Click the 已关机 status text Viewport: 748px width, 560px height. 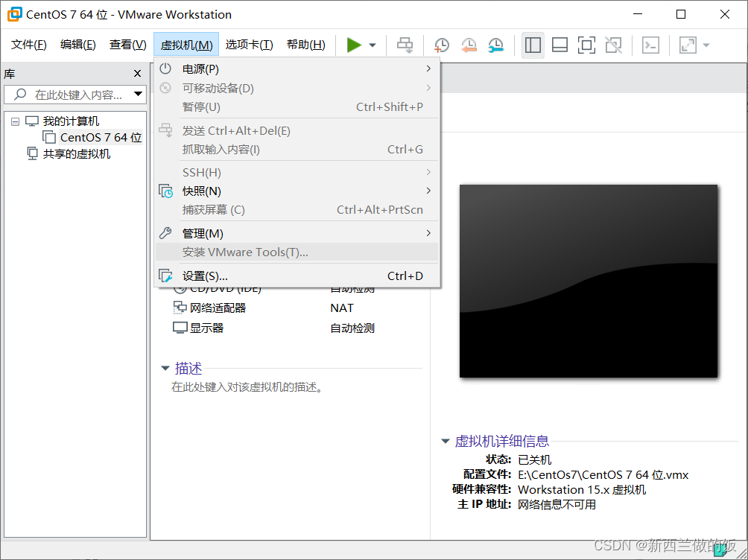pos(534,459)
